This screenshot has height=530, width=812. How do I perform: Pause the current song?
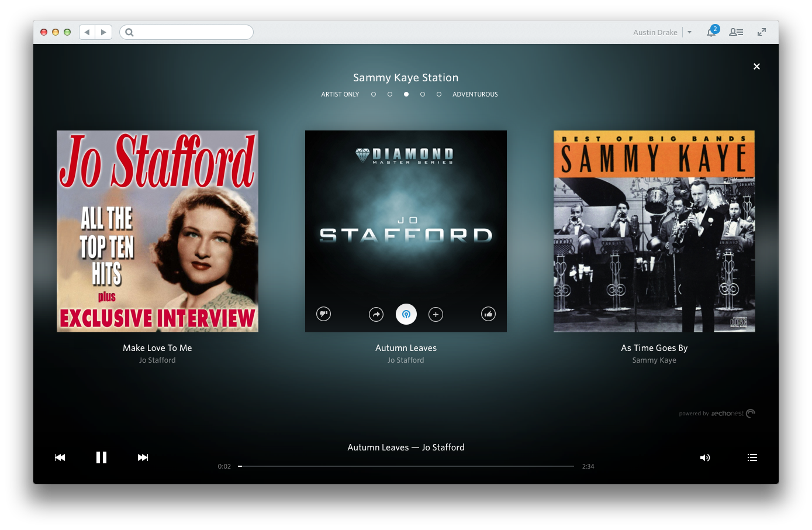[x=101, y=457]
